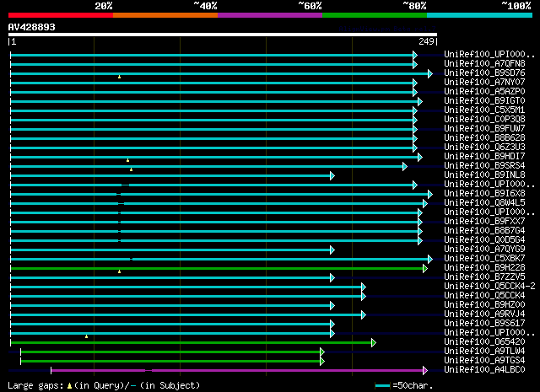Click the cyan alignment bar of A7NY07
Screen dimensions: 540x392
coord(212,83)
